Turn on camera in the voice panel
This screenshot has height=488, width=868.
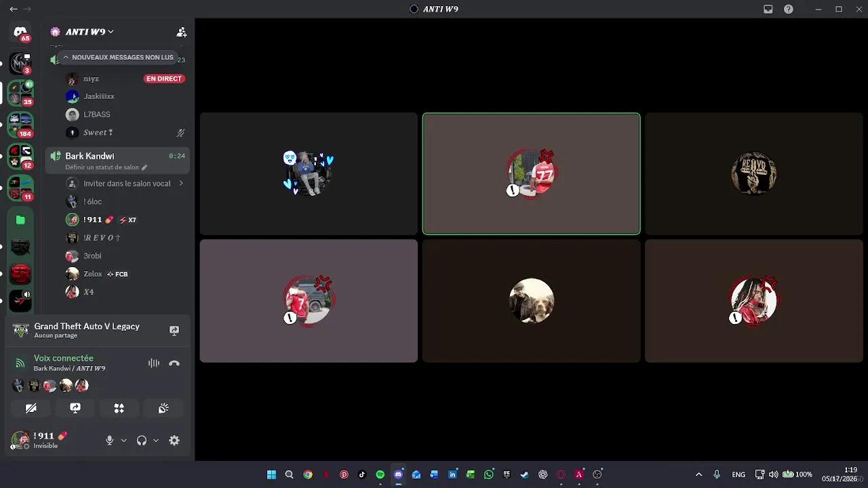click(x=31, y=408)
